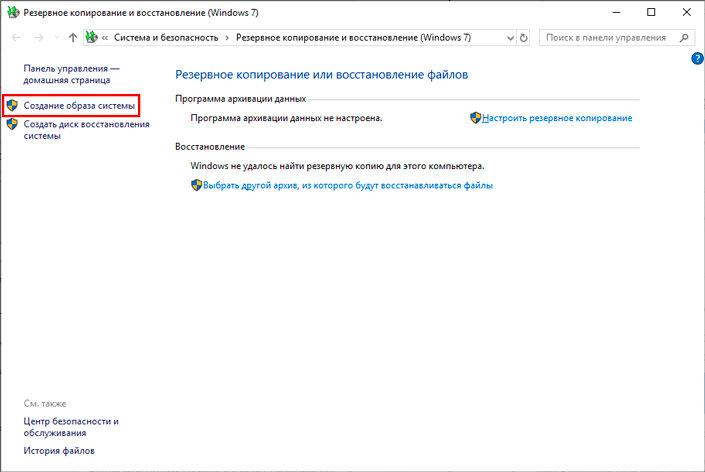This screenshot has width=705, height=472.
Task: Click text Windows не удалось найти резервную копию
Action: 337,166
